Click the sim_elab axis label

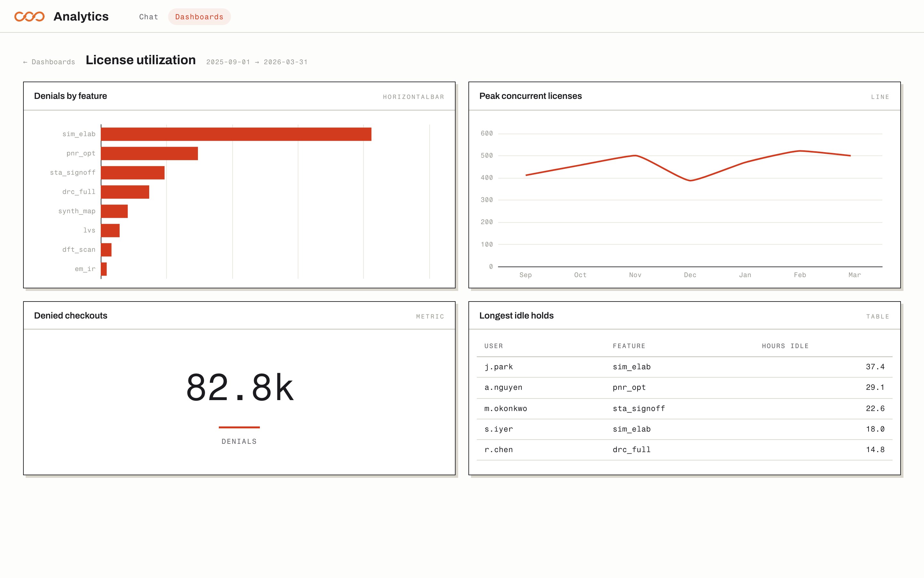79,134
